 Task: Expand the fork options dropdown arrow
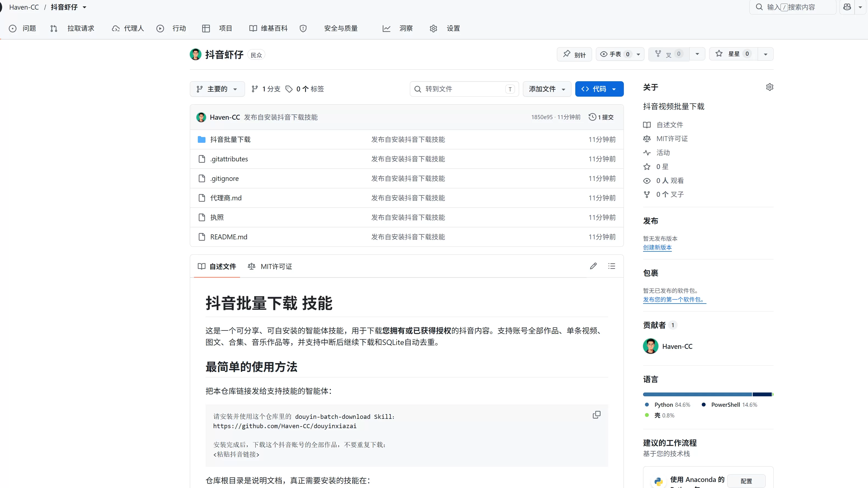click(x=697, y=54)
